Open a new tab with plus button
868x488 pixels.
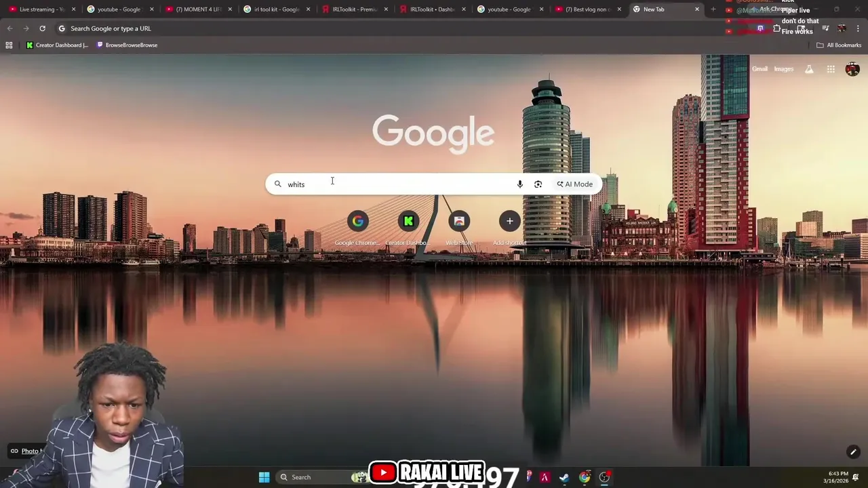pyautogui.click(x=713, y=9)
